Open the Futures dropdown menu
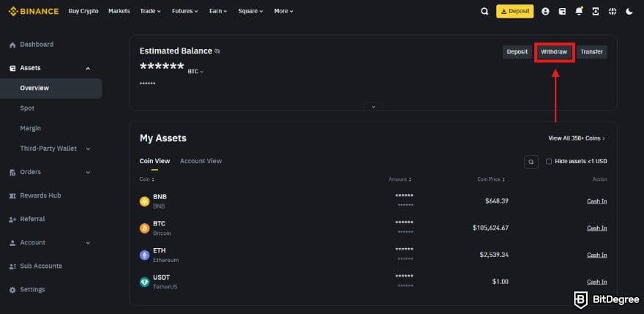Image resolution: width=644 pixels, height=314 pixels. [185, 11]
